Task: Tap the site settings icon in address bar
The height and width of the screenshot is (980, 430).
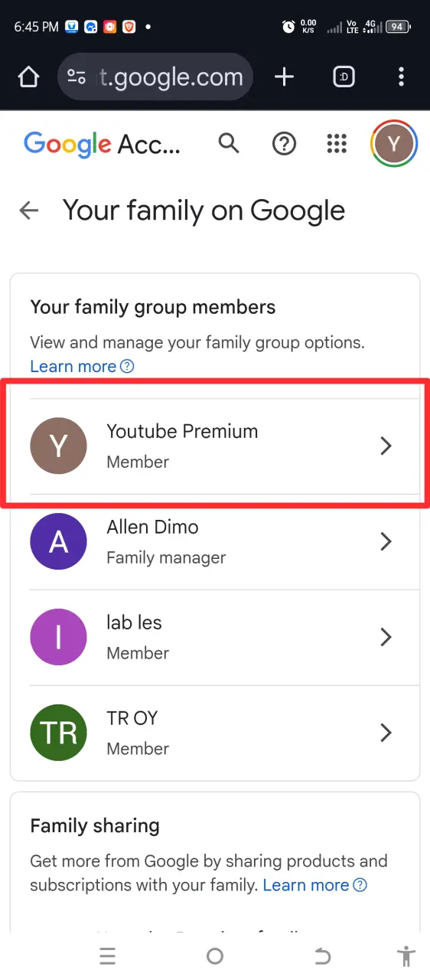Action: [77, 77]
